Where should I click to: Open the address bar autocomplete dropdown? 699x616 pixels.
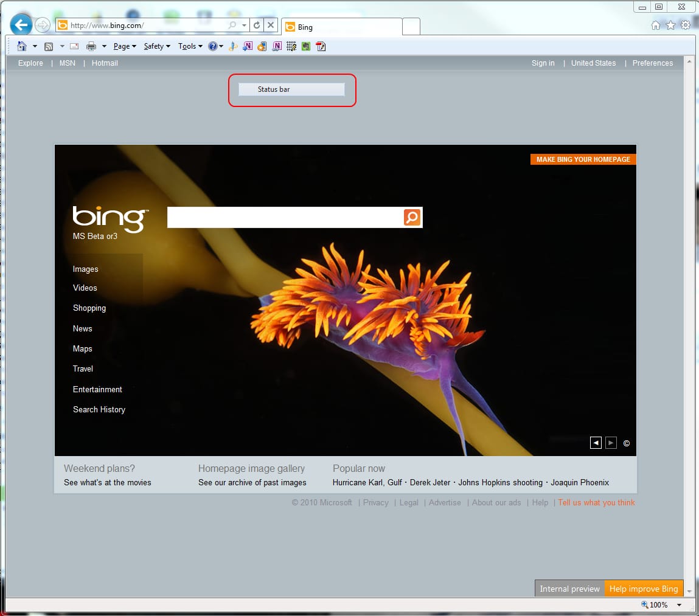pos(244,25)
